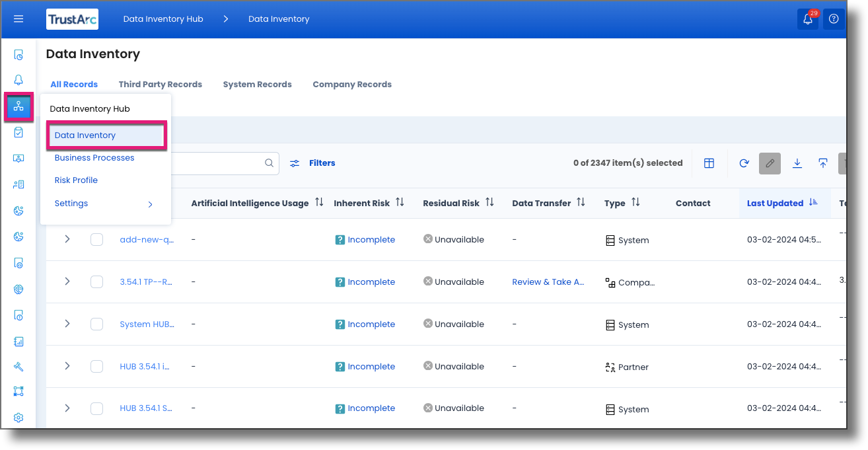Open the assessments clipboard icon in sidebar
The width and height of the screenshot is (868, 450).
pos(18,131)
